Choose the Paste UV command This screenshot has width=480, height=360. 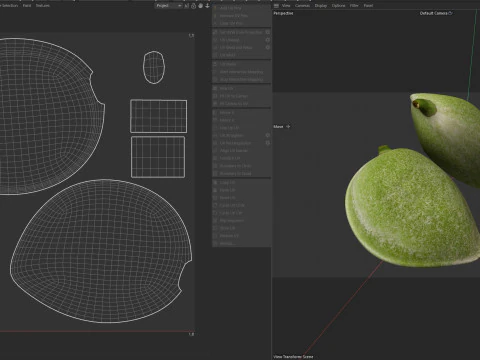pos(242,190)
